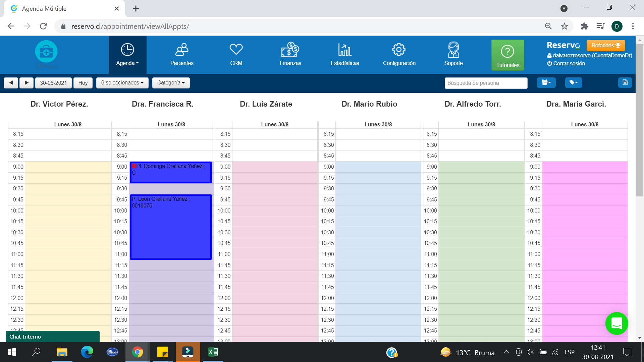Click Cerrar sesión link
The width and height of the screenshot is (644, 362).
[569, 63]
